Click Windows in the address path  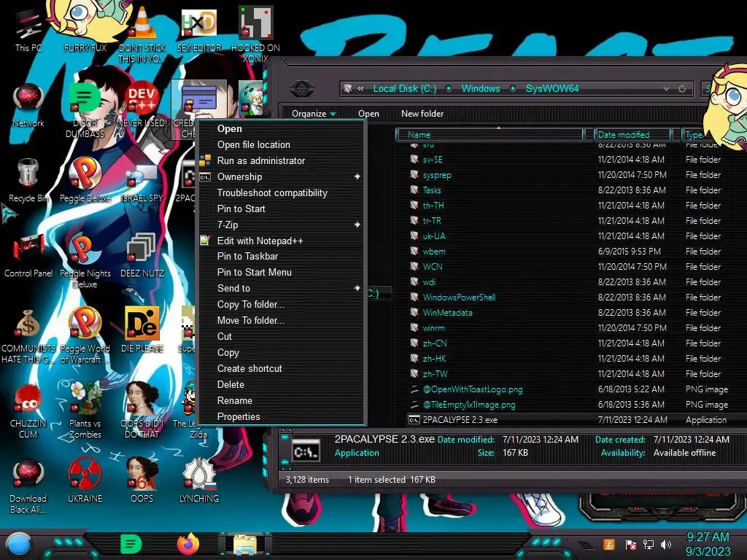(481, 88)
